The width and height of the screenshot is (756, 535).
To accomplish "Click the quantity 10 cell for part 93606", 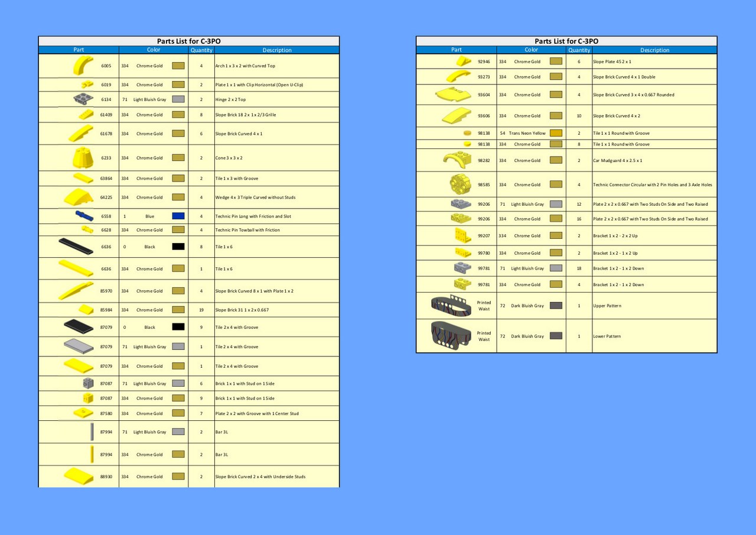I will coord(579,116).
